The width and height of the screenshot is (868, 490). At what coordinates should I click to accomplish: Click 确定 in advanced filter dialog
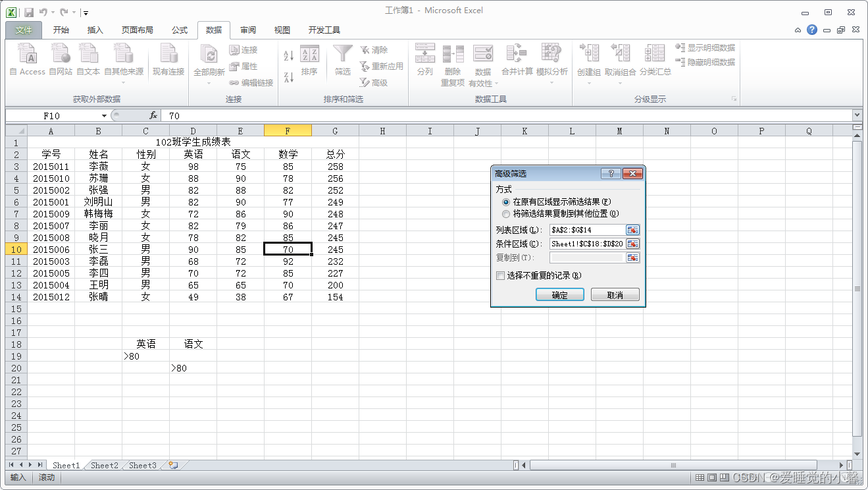(560, 295)
